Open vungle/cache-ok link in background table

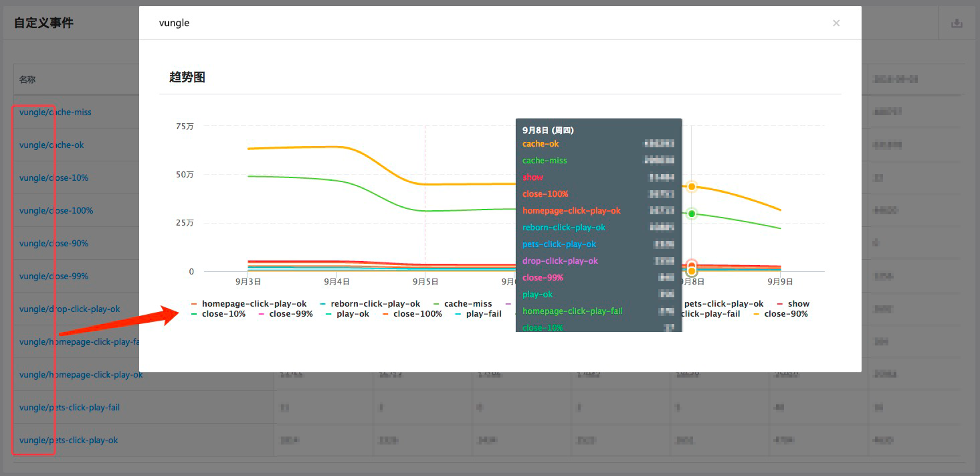coord(52,145)
